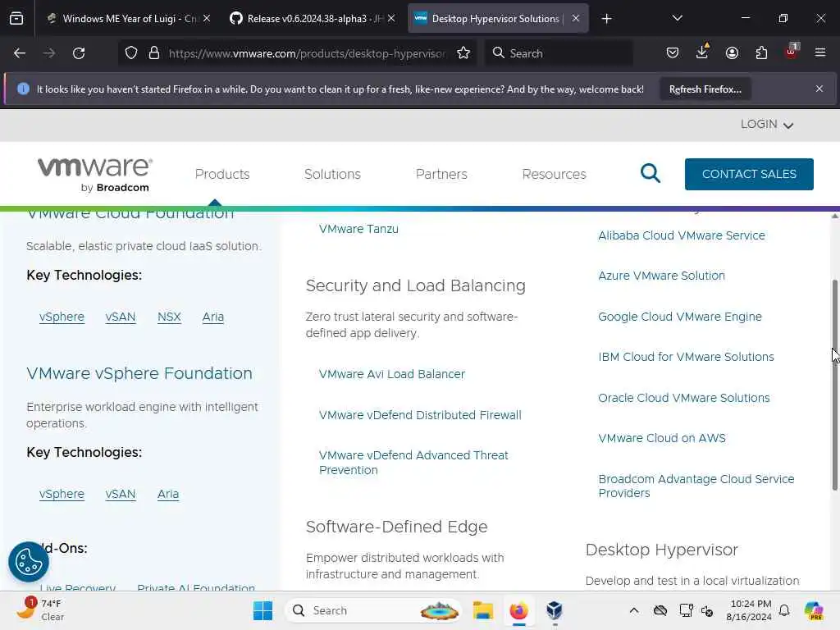The image size is (840, 630).
Task: Open the Firefox application menu
Action: click(820, 53)
